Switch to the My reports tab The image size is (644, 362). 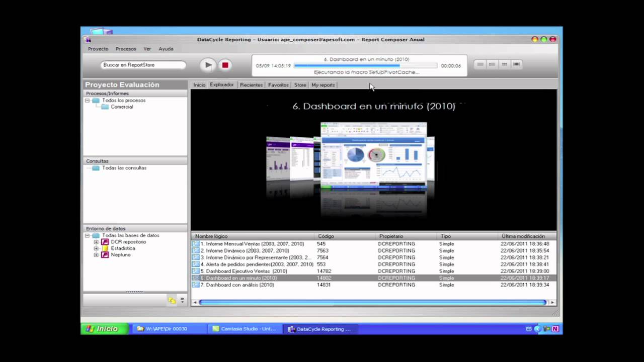click(323, 85)
